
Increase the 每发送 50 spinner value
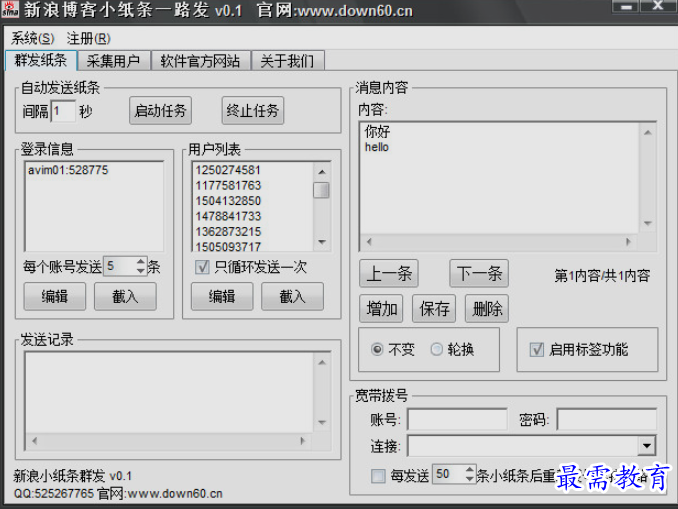(470, 469)
